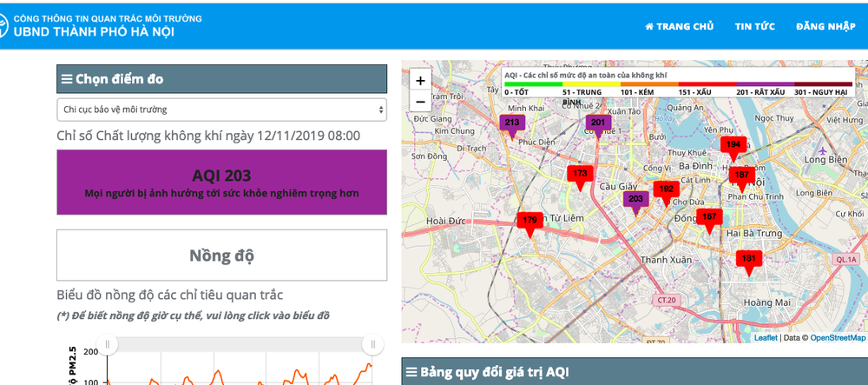The height and width of the screenshot is (385, 868).
Task: Click the Hai Bà Trưng map label
Action: pyautogui.click(x=754, y=233)
